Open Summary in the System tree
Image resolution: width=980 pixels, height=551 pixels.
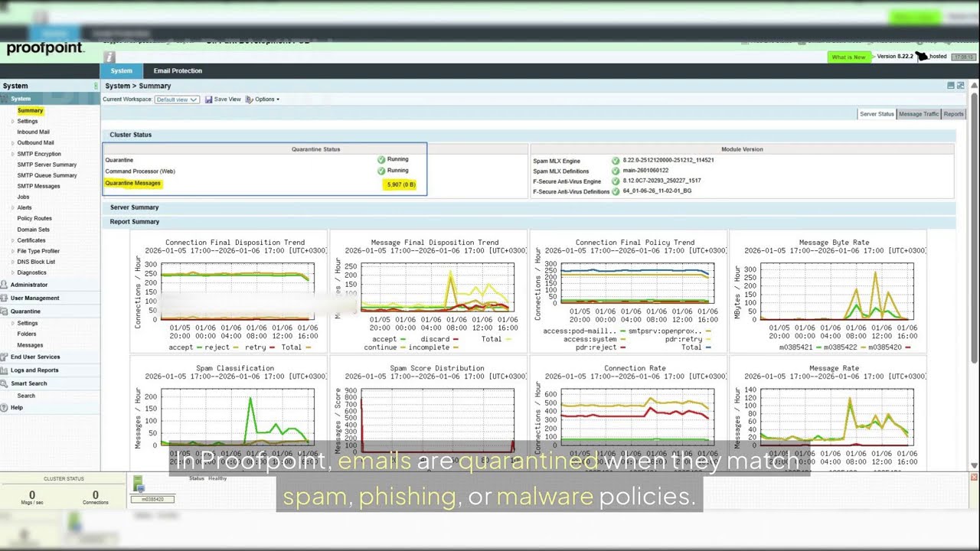click(31, 111)
